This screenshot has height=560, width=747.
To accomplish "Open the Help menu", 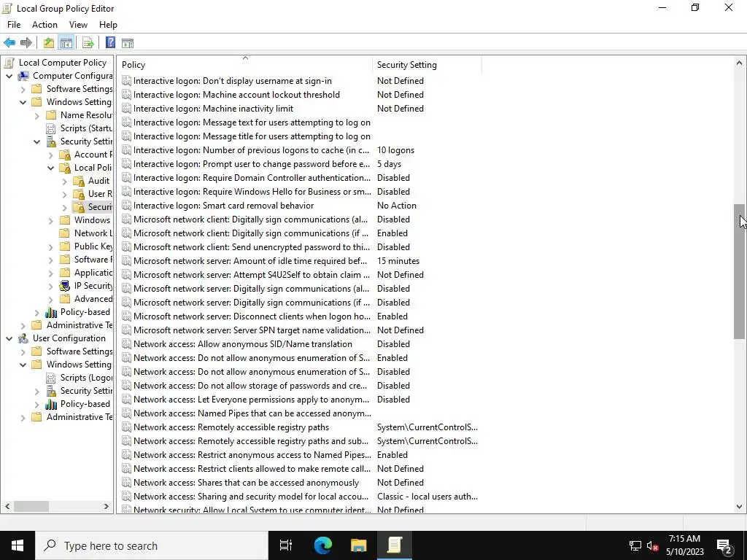I will 108,25.
